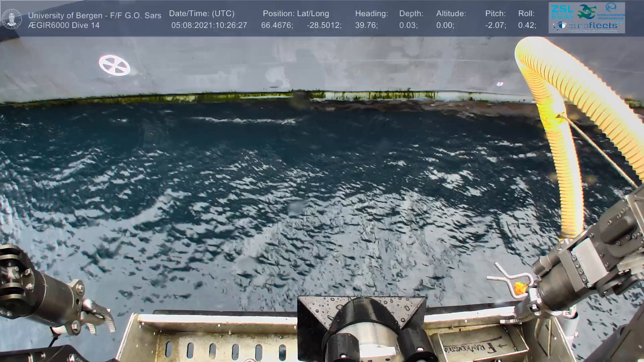The image size is (644, 362).
Task: Click the white circular mark on the hull
Action: 114,65
